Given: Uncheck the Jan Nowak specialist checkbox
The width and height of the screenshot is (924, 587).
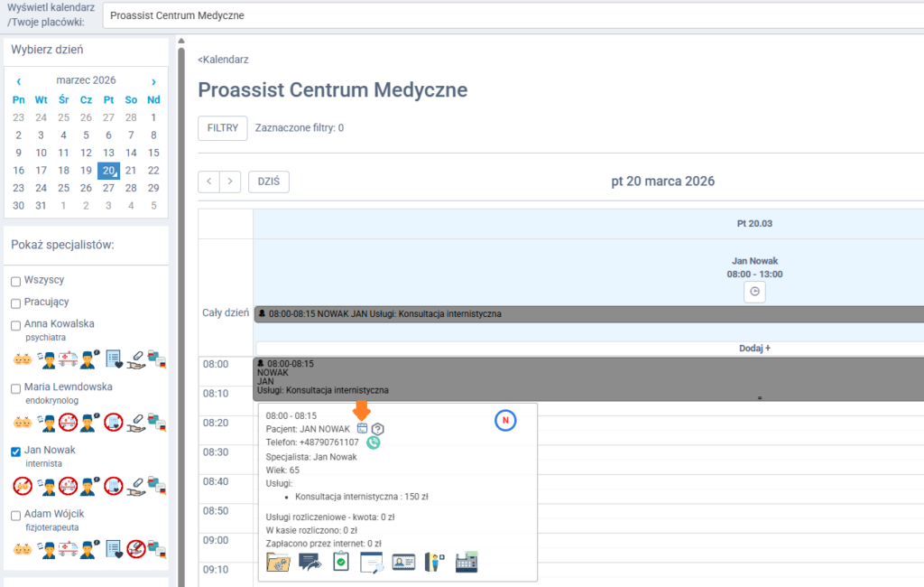Looking at the screenshot, I should click(15, 451).
